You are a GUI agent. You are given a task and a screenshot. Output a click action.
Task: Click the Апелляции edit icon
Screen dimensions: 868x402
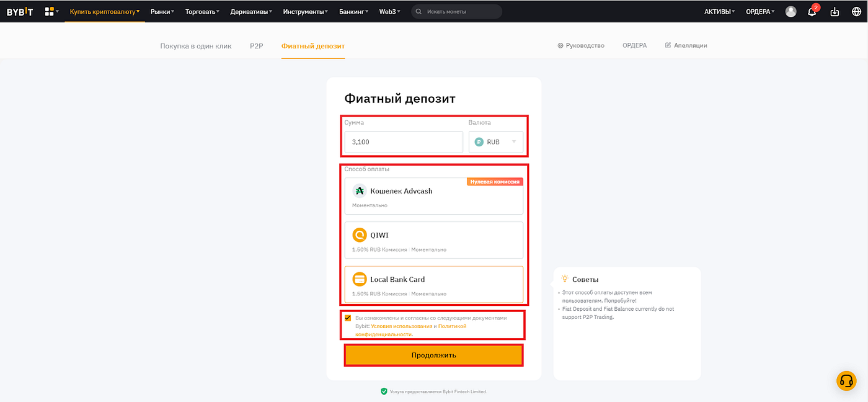668,45
